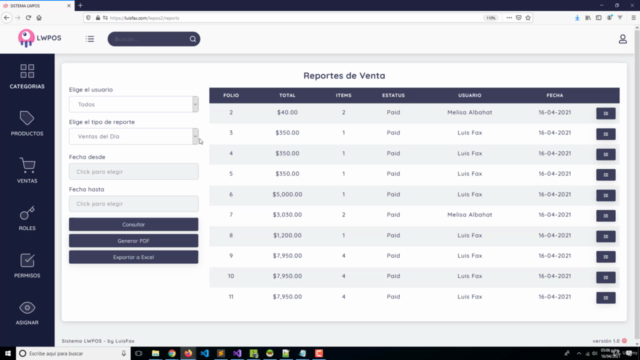Open page actions three-dots menu
Screen dimensions: 640x360
pos(509,18)
